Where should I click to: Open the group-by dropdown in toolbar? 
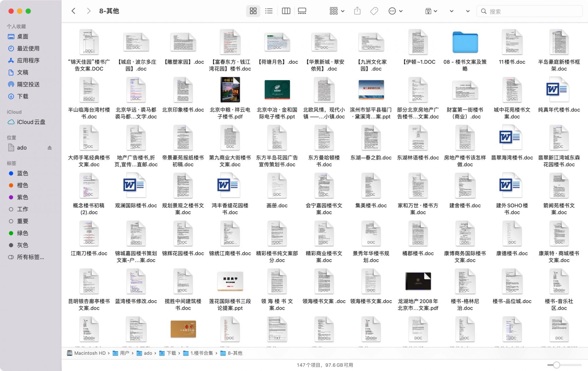[x=337, y=11]
